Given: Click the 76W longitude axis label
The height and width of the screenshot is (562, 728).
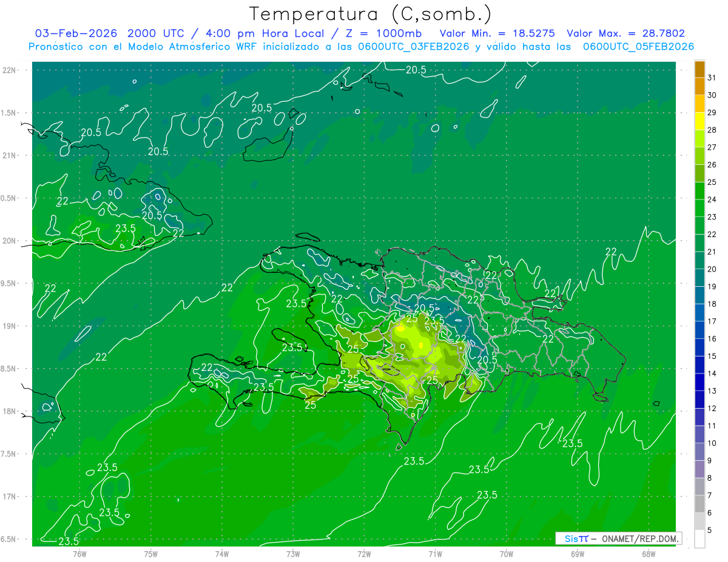Looking at the screenshot, I should [x=79, y=554].
